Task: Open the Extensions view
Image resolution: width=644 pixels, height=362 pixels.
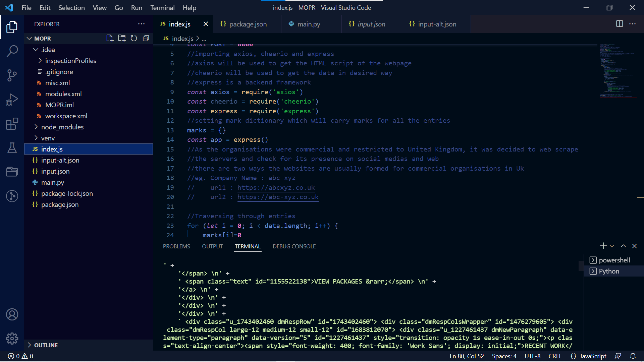Action: [x=12, y=124]
